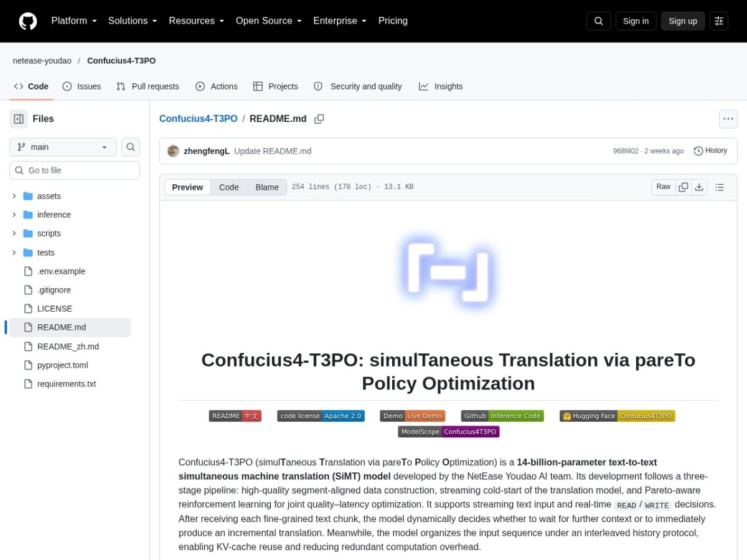Open pyproject.toml in the file tree
The image size is (747, 560).
pos(62,365)
